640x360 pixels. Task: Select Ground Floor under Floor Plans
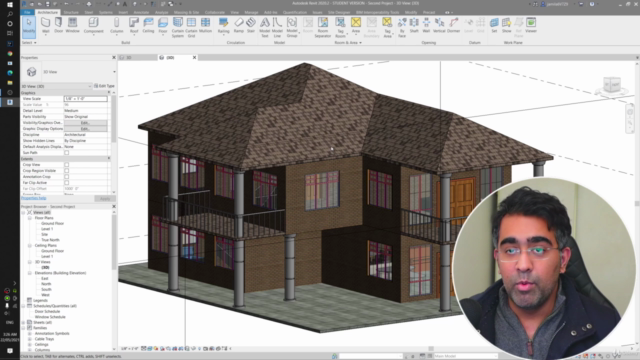pos(53,223)
